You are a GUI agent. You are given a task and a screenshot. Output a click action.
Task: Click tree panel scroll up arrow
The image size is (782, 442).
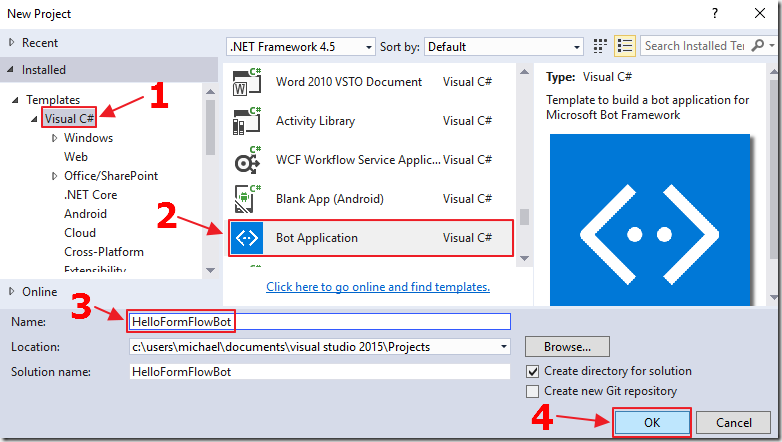coord(210,92)
